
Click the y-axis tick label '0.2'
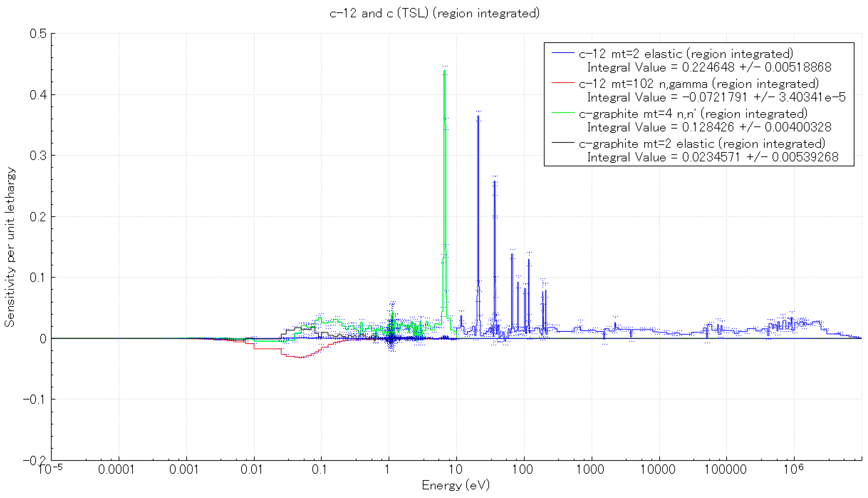38,217
